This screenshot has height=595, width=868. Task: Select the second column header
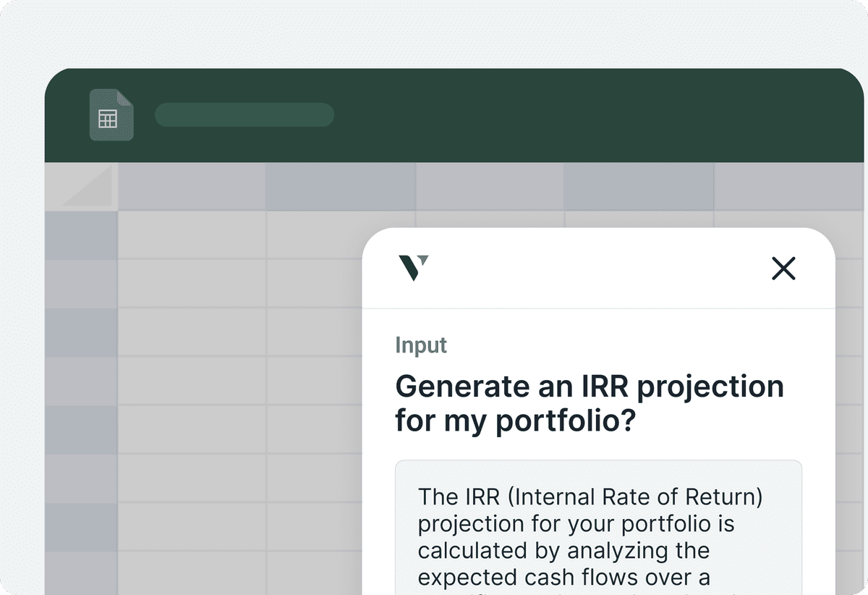pos(340,186)
